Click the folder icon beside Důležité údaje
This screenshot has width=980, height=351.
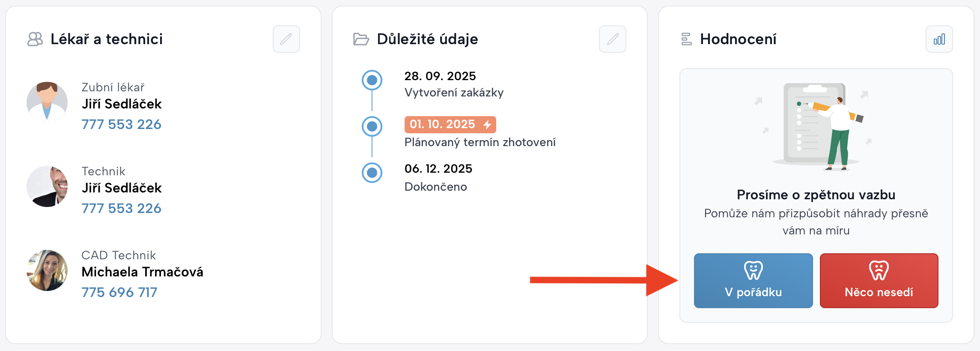point(361,39)
